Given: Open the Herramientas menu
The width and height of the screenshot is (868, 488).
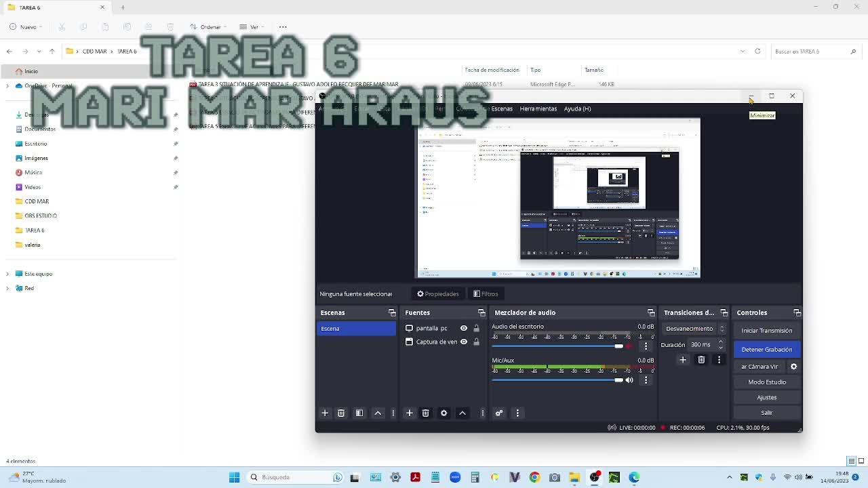Looking at the screenshot, I should 538,108.
